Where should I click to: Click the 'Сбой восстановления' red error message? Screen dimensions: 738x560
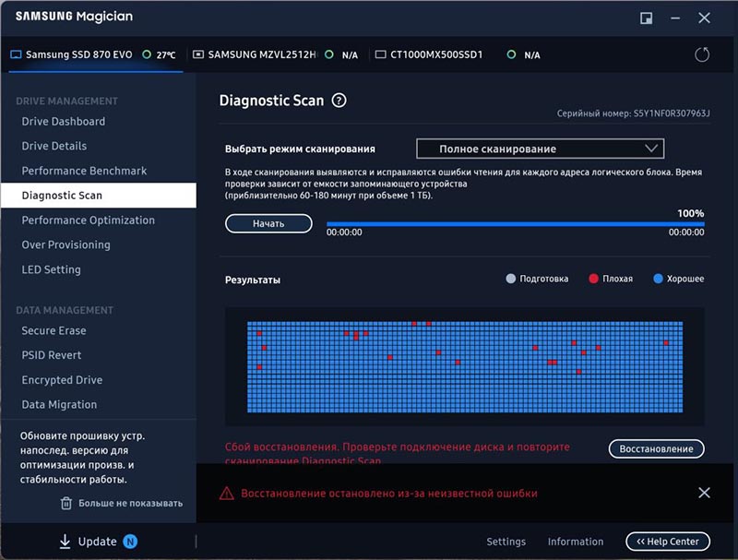coord(398,453)
